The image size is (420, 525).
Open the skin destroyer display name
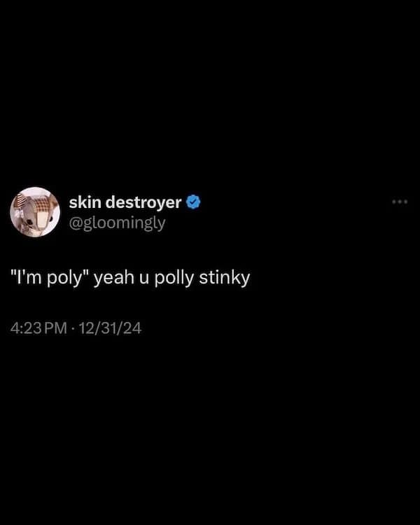tap(125, 202)
